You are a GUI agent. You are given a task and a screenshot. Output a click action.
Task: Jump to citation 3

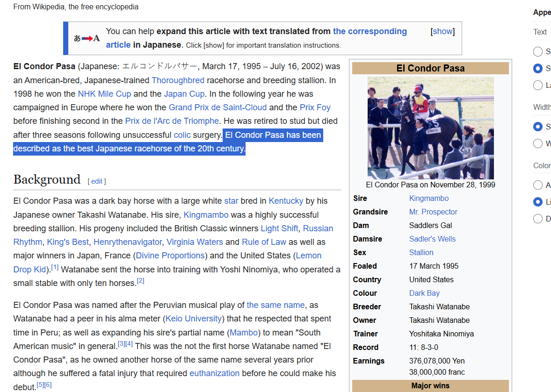coord(121,344)
